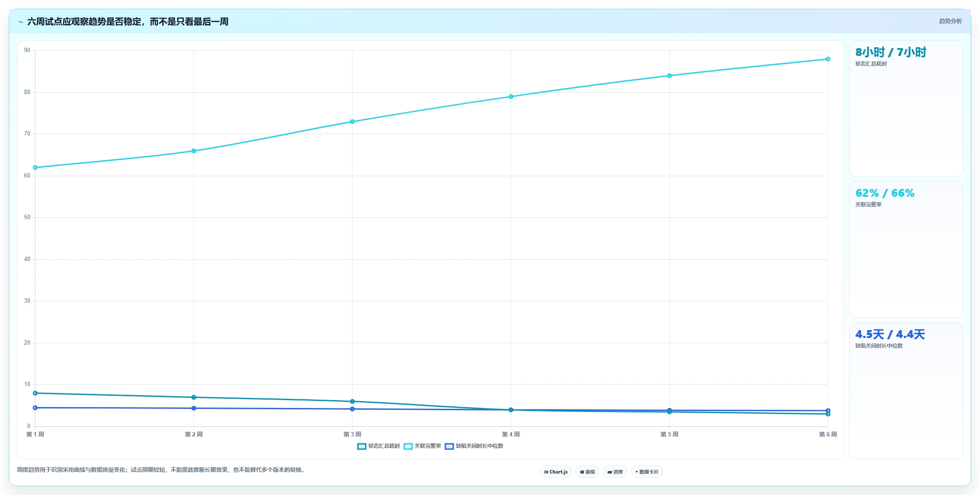Click the 90 y-axis label
The width and height of the screenshot is (980, 495).
27,50
